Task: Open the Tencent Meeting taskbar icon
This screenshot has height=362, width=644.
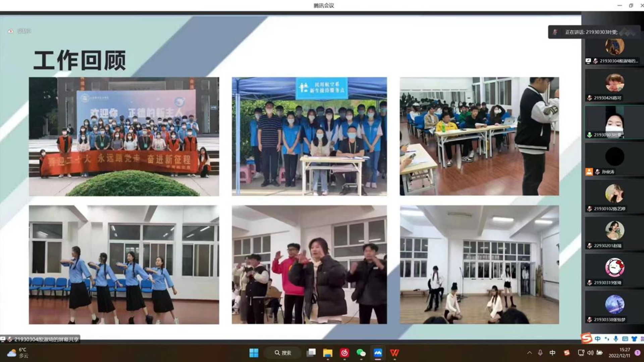Action: pos(378,353)
